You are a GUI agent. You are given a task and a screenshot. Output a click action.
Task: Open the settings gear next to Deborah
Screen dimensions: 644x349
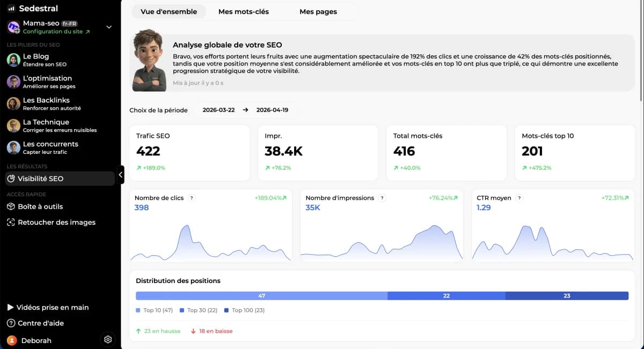107,339
